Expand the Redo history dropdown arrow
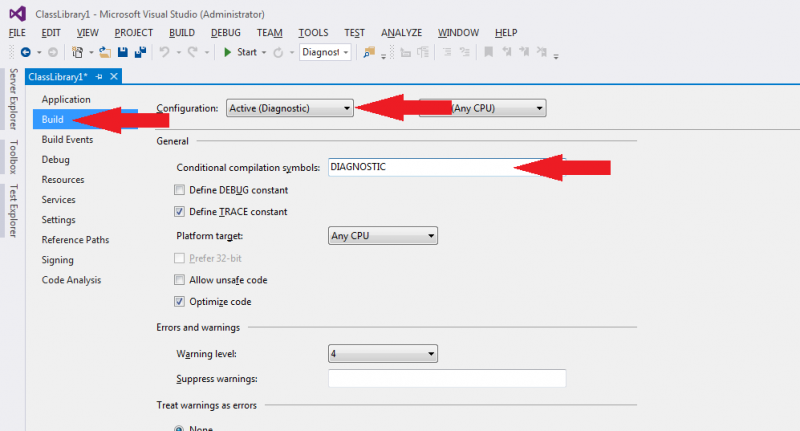Screen dimensions: 800x431 coord(207,53)
